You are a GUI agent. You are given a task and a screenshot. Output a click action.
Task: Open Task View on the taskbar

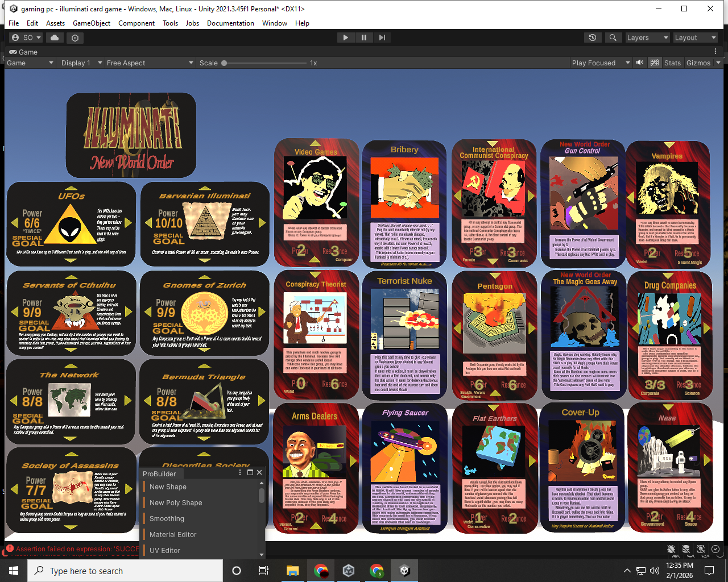coord(264,571)
